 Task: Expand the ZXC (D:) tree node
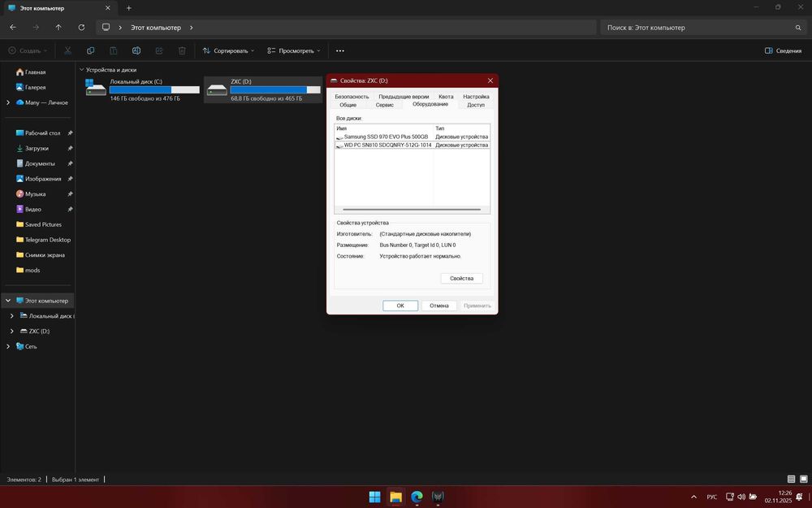[x=12, y=332]
